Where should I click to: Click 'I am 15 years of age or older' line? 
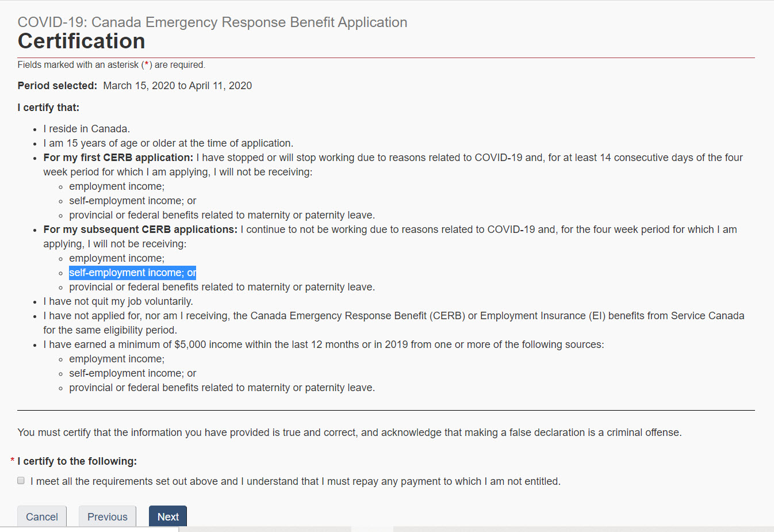(x=168, y=143)
